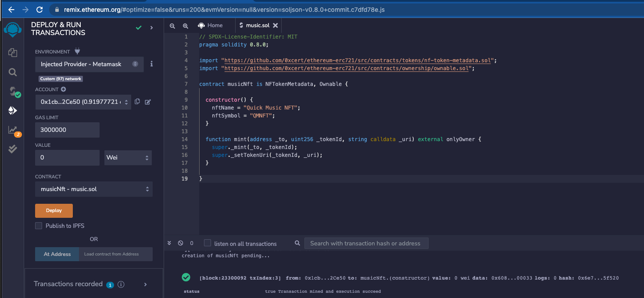This screenshot has height=298, width=644.
Task: Open the Wei unit dropdown
Action: [128, 157]
